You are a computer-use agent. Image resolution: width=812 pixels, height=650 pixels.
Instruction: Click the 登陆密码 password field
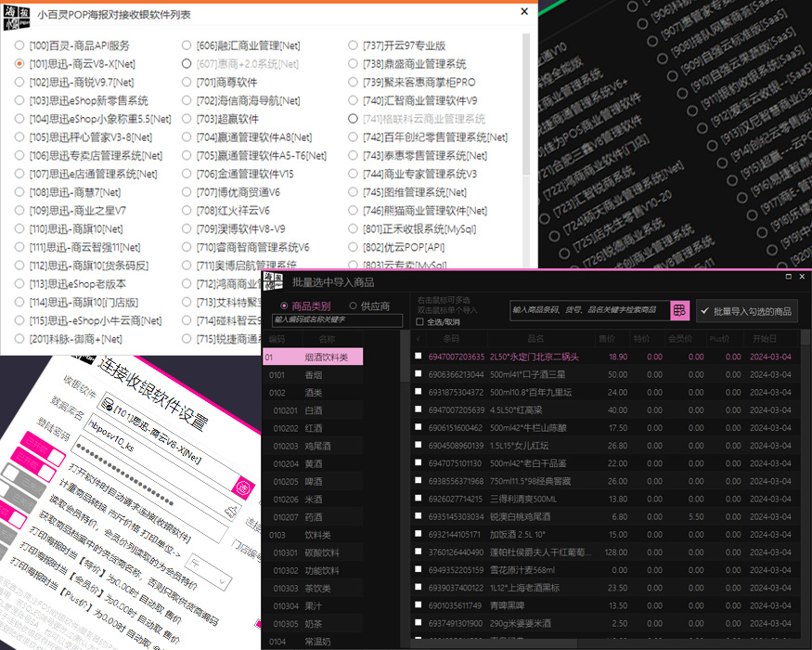[x=150, y=490]
